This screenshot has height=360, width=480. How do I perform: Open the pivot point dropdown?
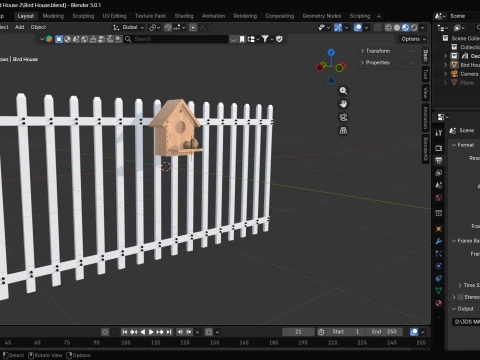[155, 28]
